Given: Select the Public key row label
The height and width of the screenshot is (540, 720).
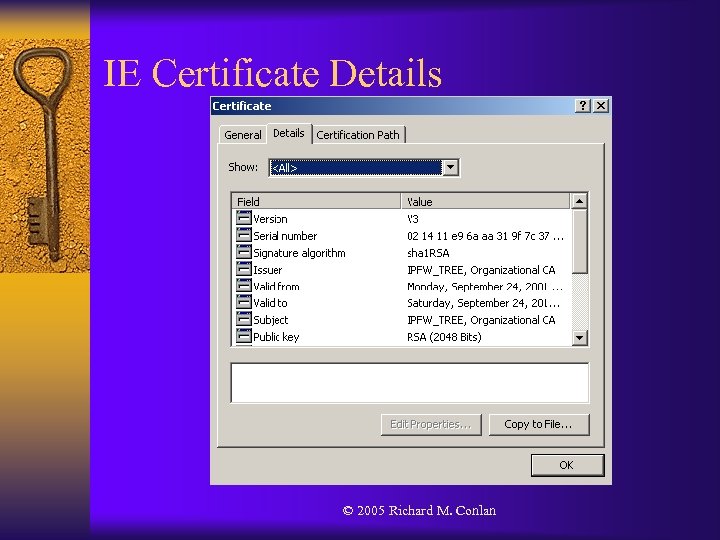Looking at the screenshot, I should (276, 337).
